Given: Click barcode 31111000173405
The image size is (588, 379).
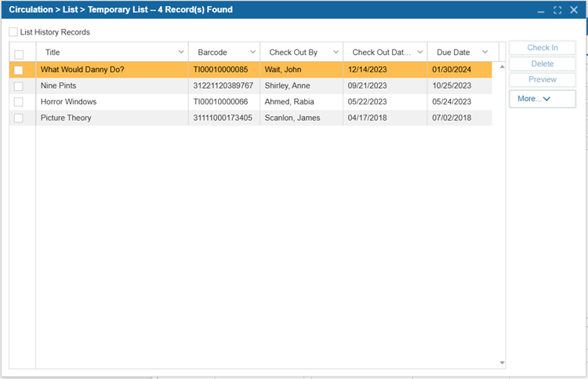Looking at the screenshot, I should click(x=223, y=118).
